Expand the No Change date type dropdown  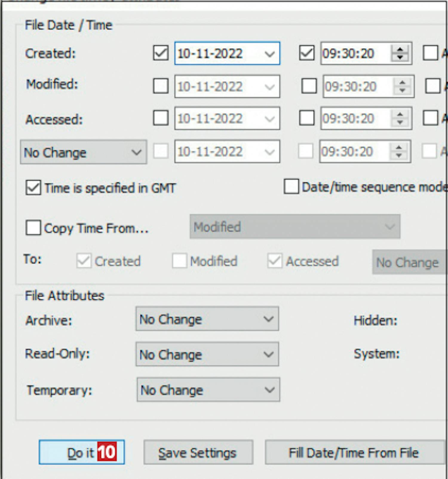[x=83, y=152]
